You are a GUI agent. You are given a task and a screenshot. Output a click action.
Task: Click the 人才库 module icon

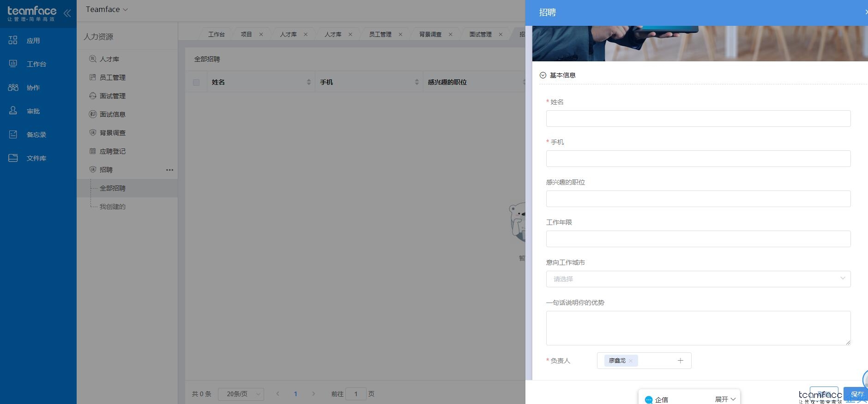(x=92, y=59)
